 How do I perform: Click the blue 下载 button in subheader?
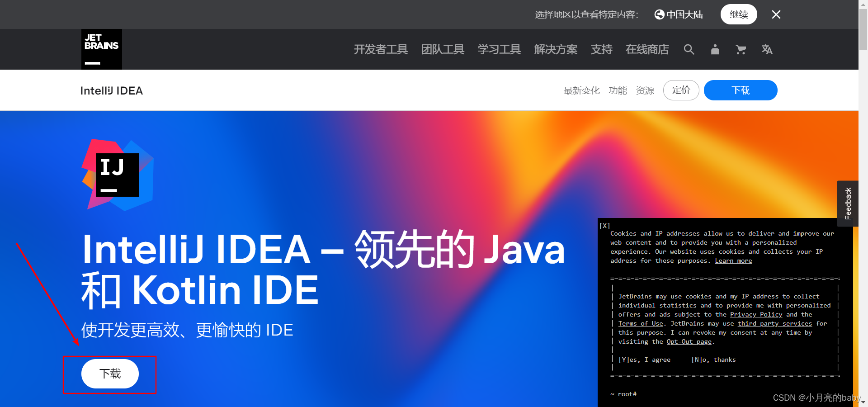click(x=741, y=90)
